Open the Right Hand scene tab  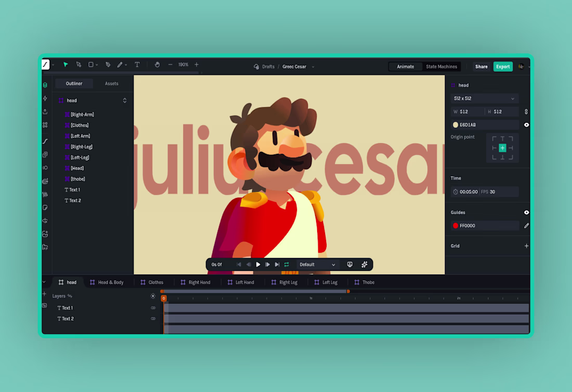196,282
